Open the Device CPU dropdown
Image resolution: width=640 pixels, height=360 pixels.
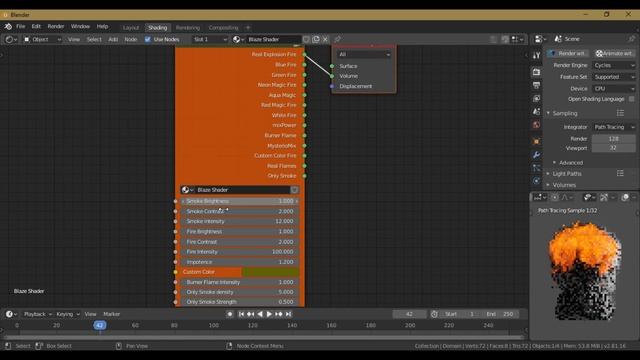click(614, 89)
